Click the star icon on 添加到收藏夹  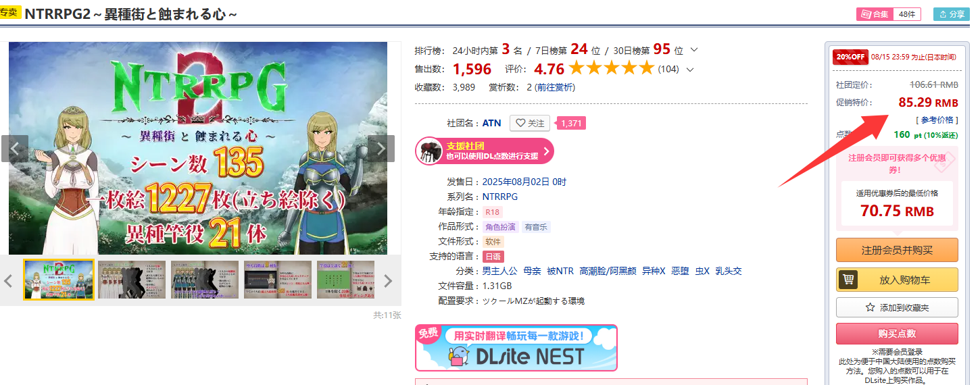(871, 307)
